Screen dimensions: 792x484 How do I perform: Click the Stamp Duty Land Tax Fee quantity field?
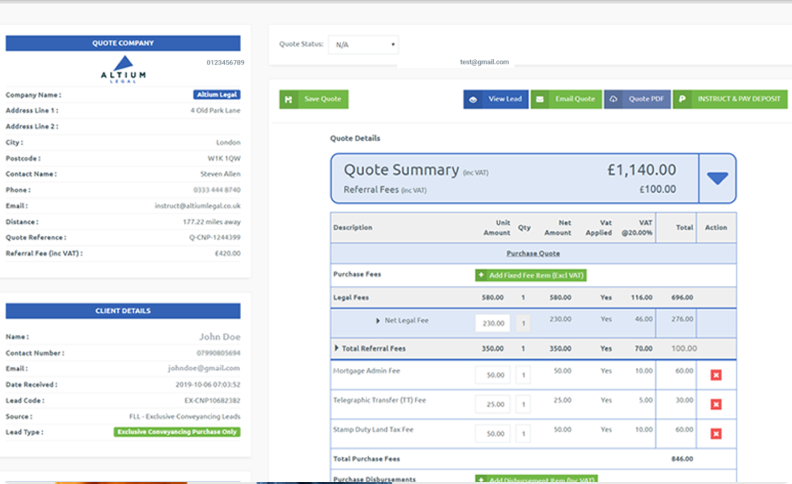pyautogui.click(x=523, y=433)
